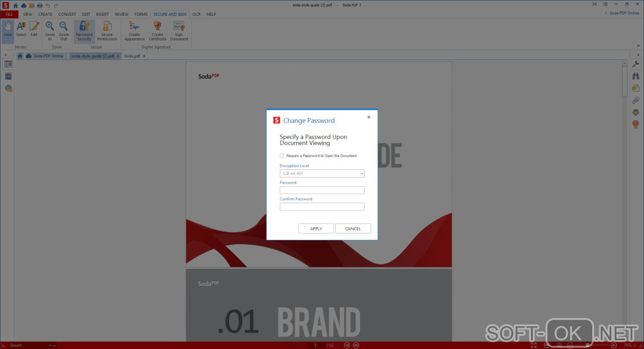This screenshot has width=644, height=349.
Task: Click the Zoom In magnifier
Action: tap(50, 31)
